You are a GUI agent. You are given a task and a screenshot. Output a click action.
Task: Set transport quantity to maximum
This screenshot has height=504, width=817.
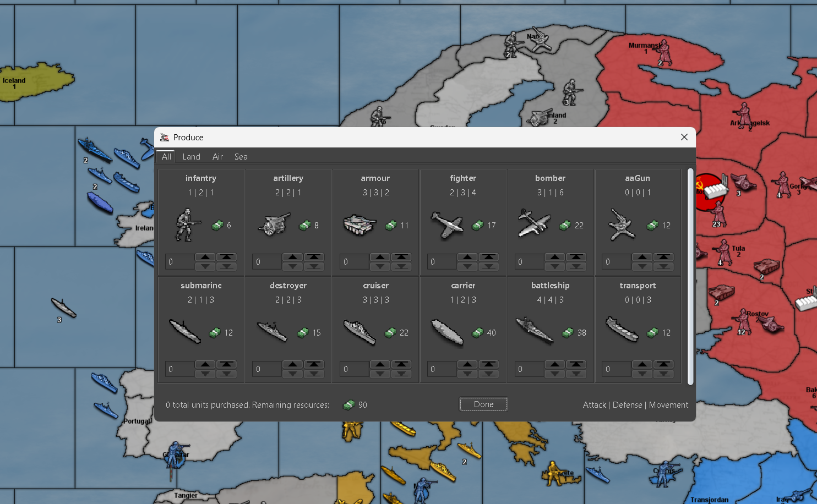click(x=663, y=364)
